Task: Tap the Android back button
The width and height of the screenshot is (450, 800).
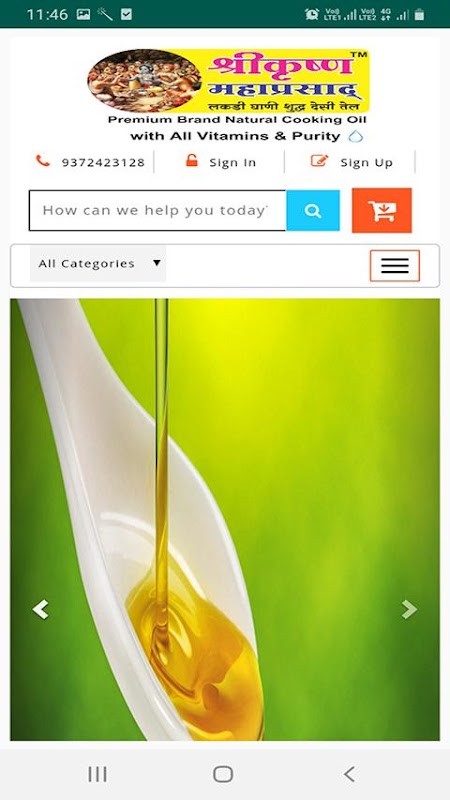Action: click(349, 774)
